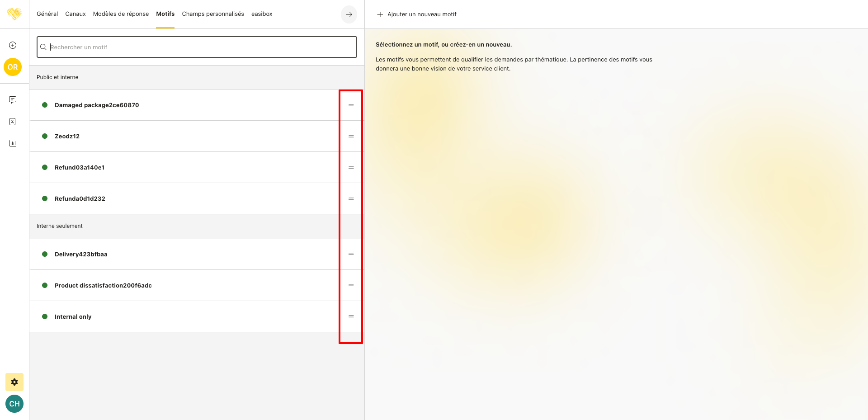
Task: Click Ajouter un nouveau motif
Action: [x=416, y=14]
